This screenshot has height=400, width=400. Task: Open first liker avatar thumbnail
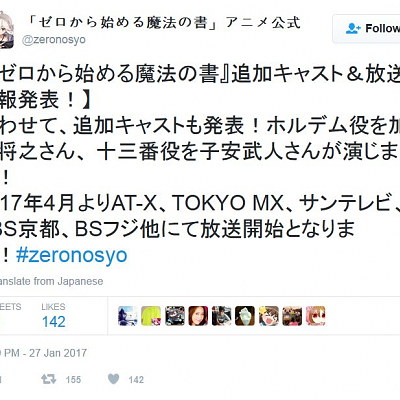click(128, 316)
